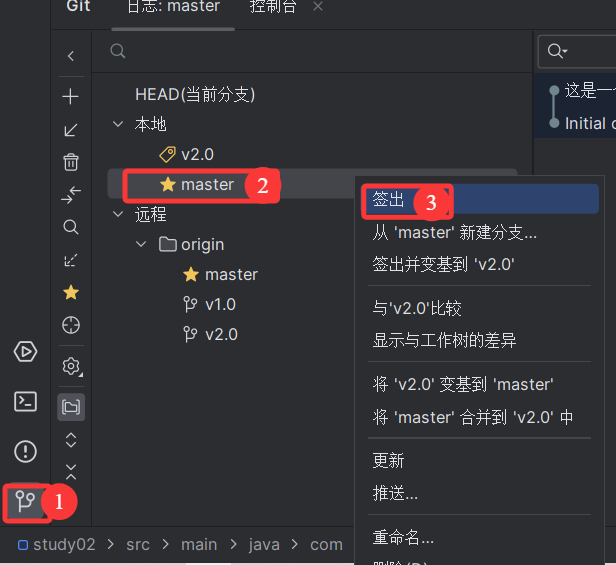Screen dimensions: 616x565
Task: Click the update selected arrow icon
Action: click(71, 130)
